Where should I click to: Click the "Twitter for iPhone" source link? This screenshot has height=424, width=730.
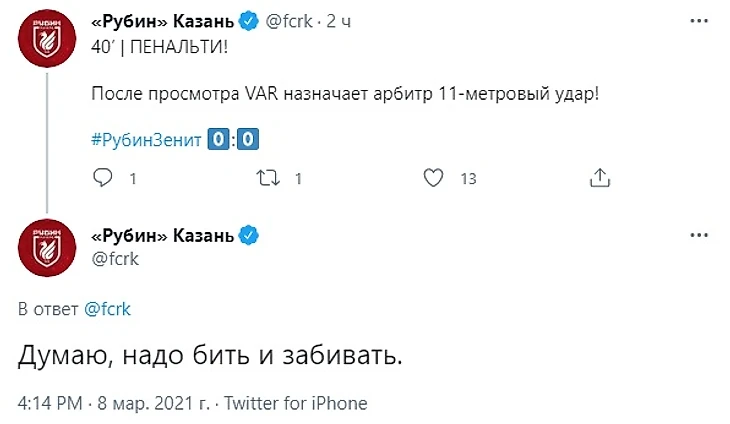[295, 404]
